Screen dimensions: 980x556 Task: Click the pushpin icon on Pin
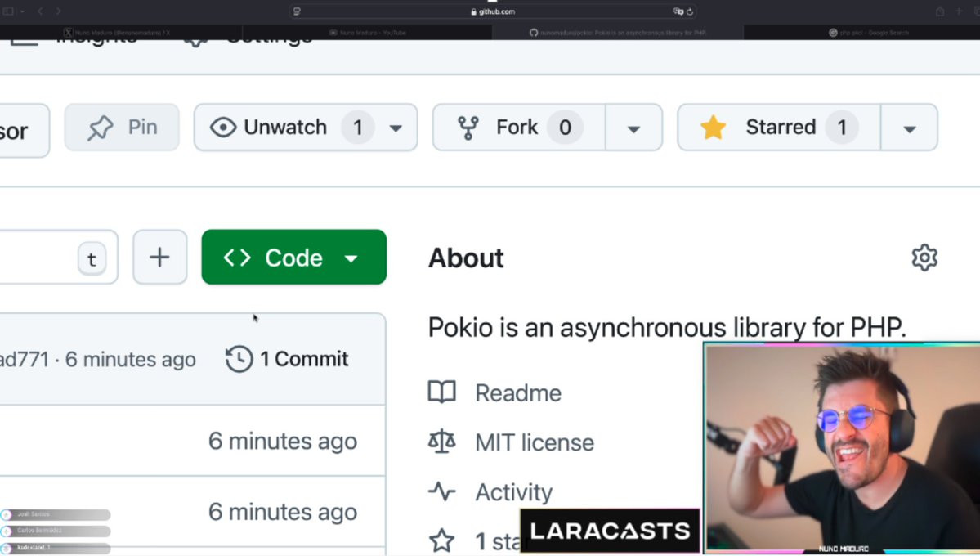(100, 128)
